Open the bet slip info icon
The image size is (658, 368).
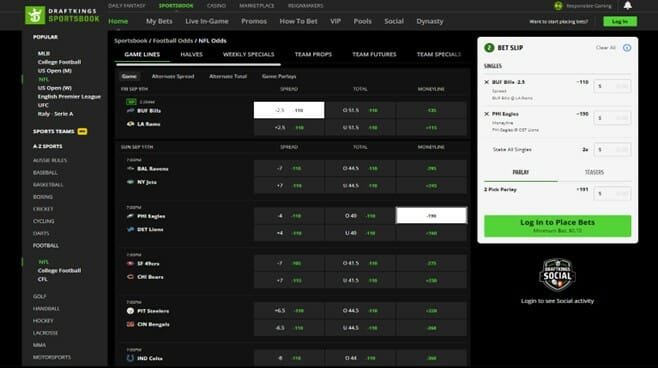click(x=627, y=48)
